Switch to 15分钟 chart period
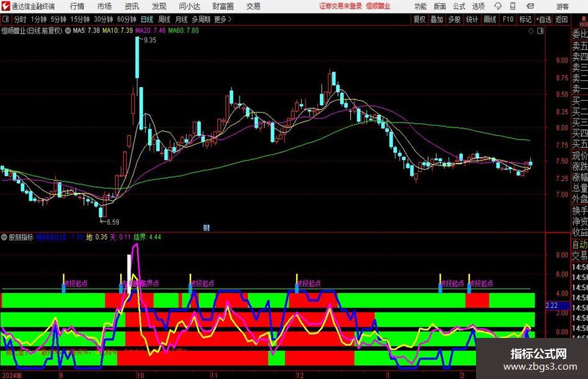 click(x=80, y=19)
